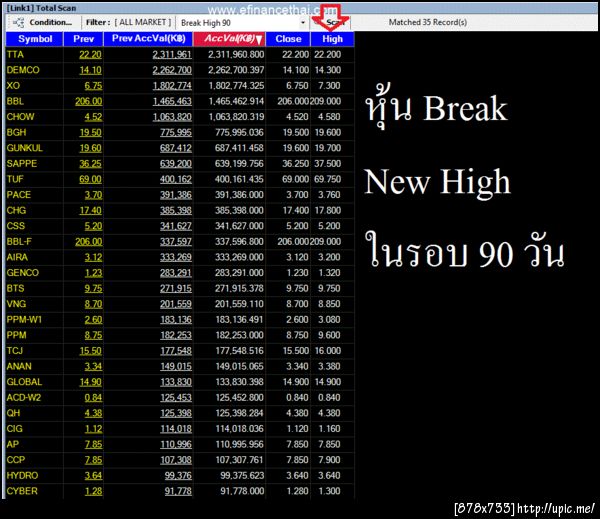
Task: Select the TUF symbol
Action: click(15, 179)
